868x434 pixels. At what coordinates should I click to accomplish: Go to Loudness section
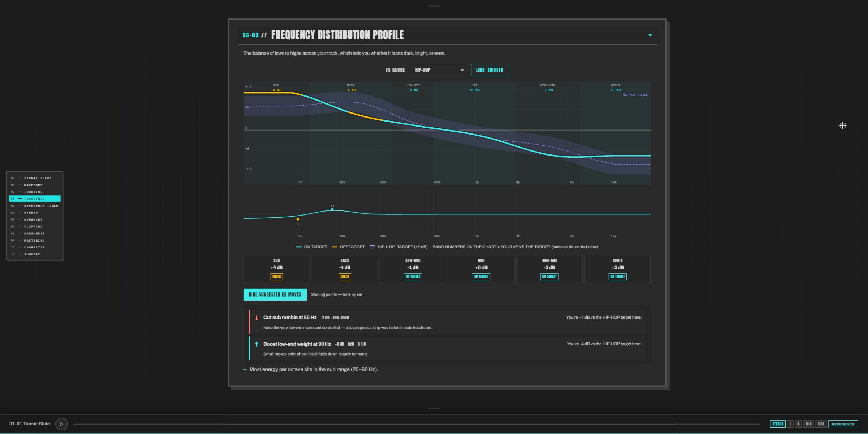[35, 192]
